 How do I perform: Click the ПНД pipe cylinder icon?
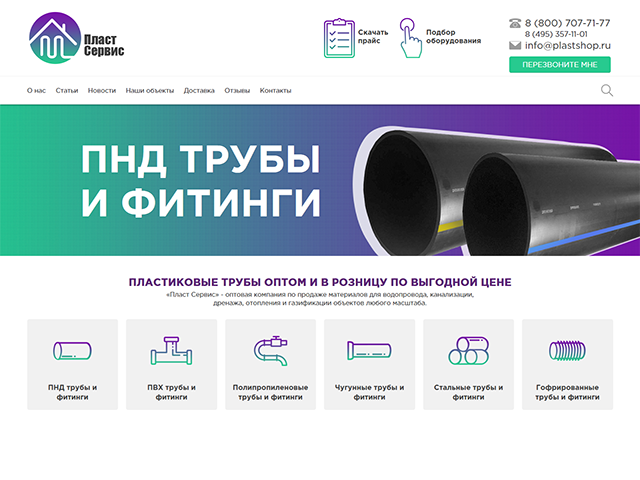[72, 351]
